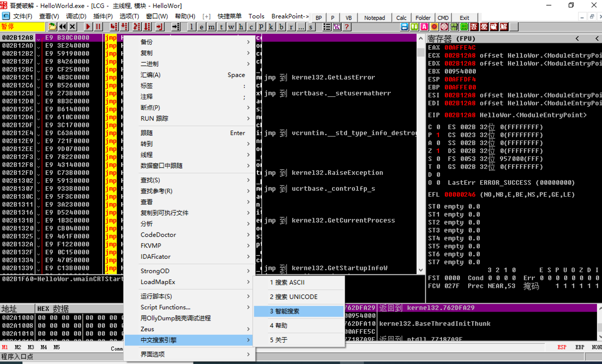Open Breakpoints window via b button
This screenshot has height=364, width=602.
point(281,27)
